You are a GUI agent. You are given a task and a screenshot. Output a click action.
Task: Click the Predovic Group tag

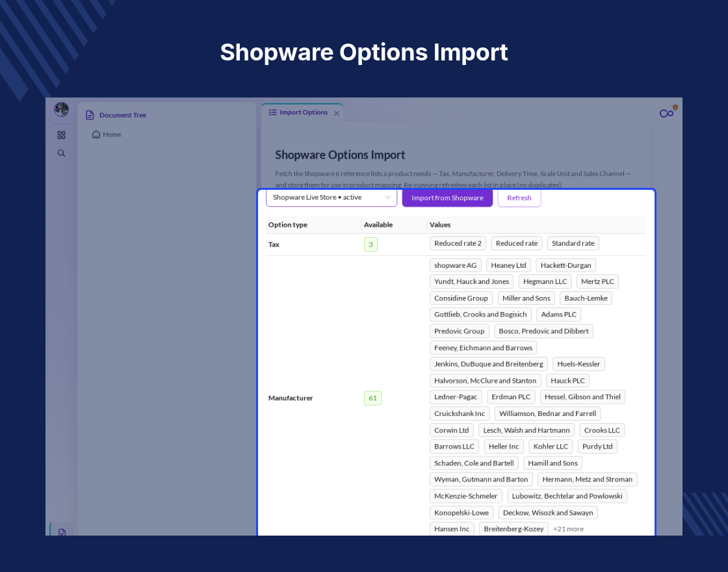(459, 331)
